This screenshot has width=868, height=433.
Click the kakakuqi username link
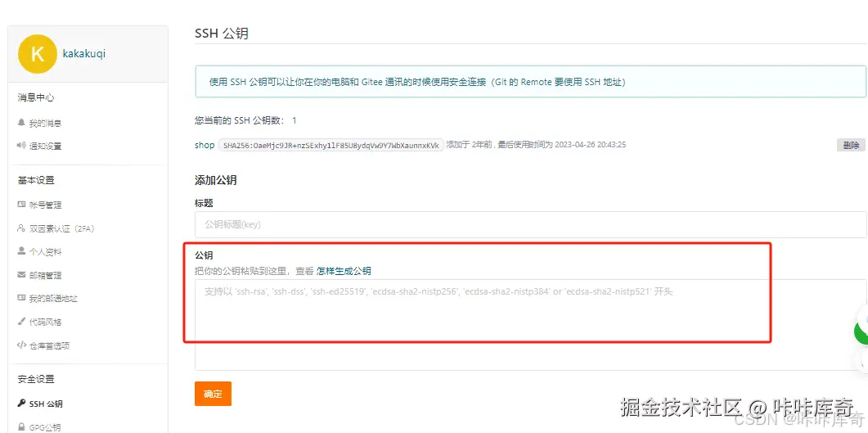84,54
